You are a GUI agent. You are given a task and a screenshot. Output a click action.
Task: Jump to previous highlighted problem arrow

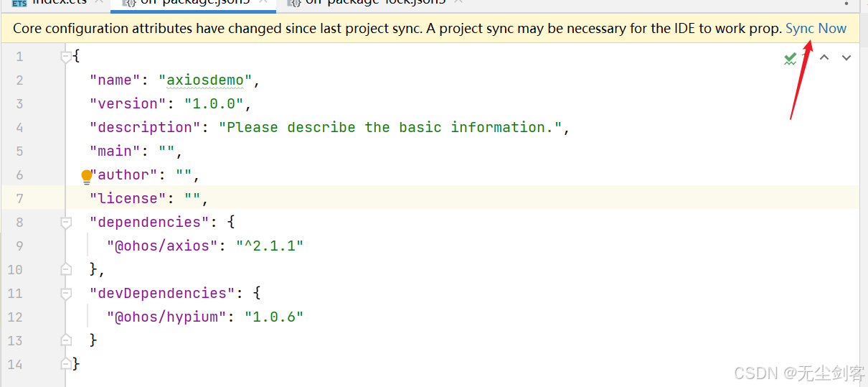point(824,57)
